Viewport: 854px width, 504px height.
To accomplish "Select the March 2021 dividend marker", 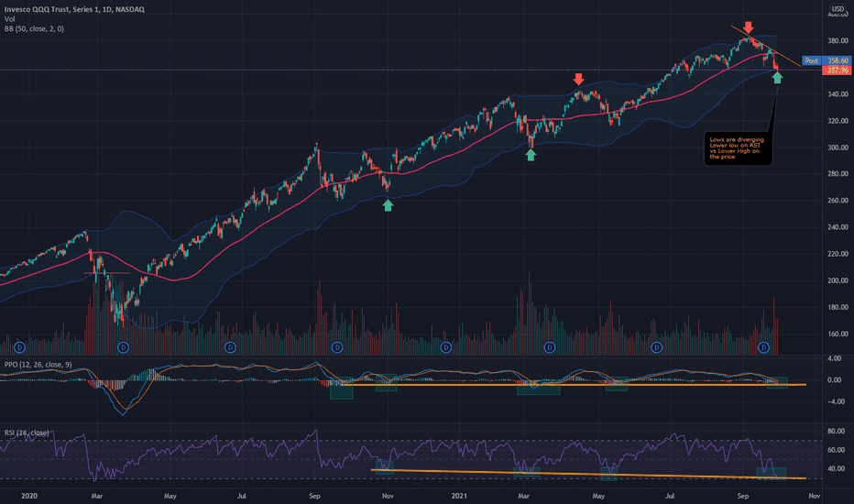I will tap(550, 347).
